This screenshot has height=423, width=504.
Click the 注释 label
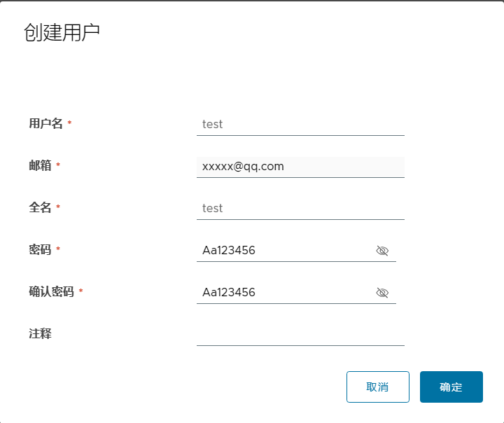click(40, 333)
